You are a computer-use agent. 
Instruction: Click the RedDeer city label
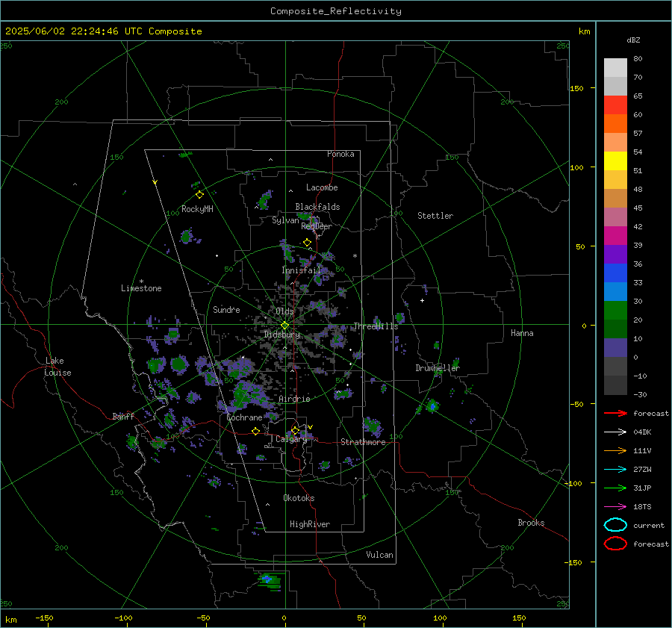click(317, 226)
